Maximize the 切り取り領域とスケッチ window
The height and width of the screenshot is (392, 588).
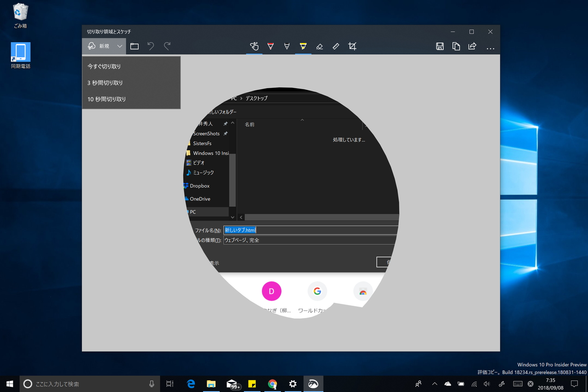(471, 32)
